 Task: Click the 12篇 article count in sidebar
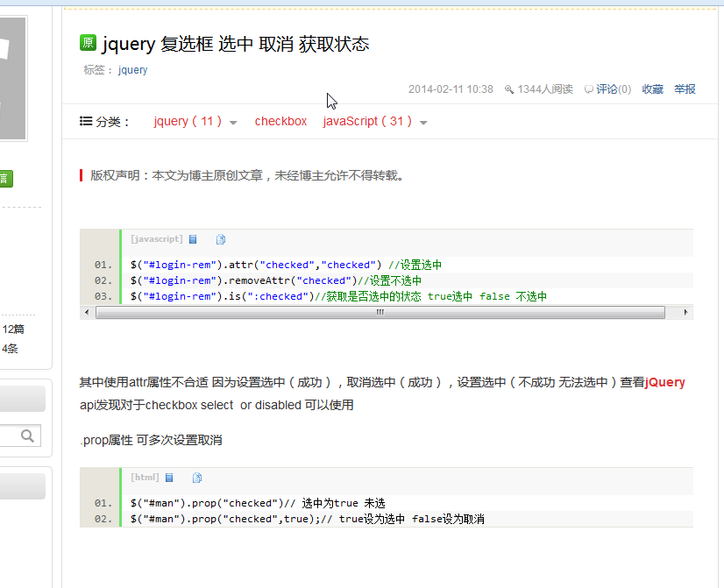[13, 329]
